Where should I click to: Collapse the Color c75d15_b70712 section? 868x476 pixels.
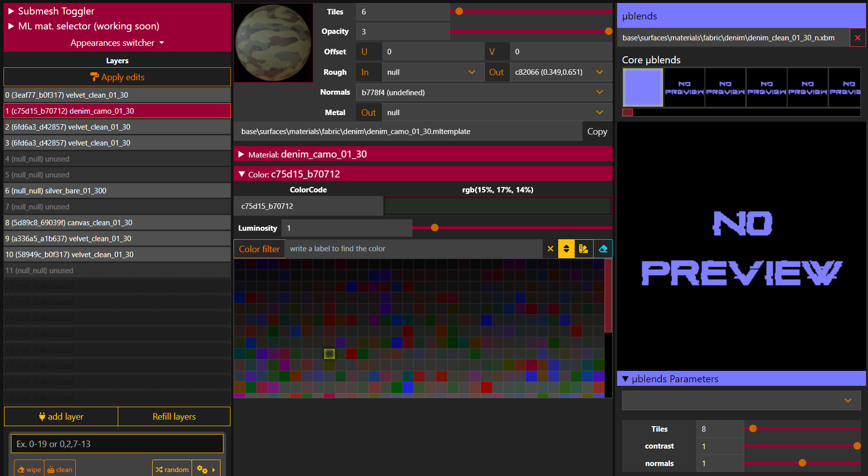pos(242,174)
